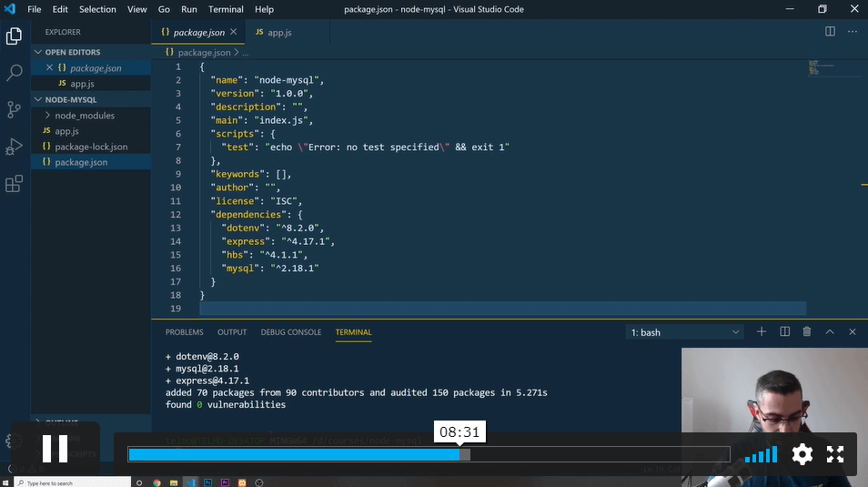Click the "dependencies" key in editor
868x487 pixels.
248,215
